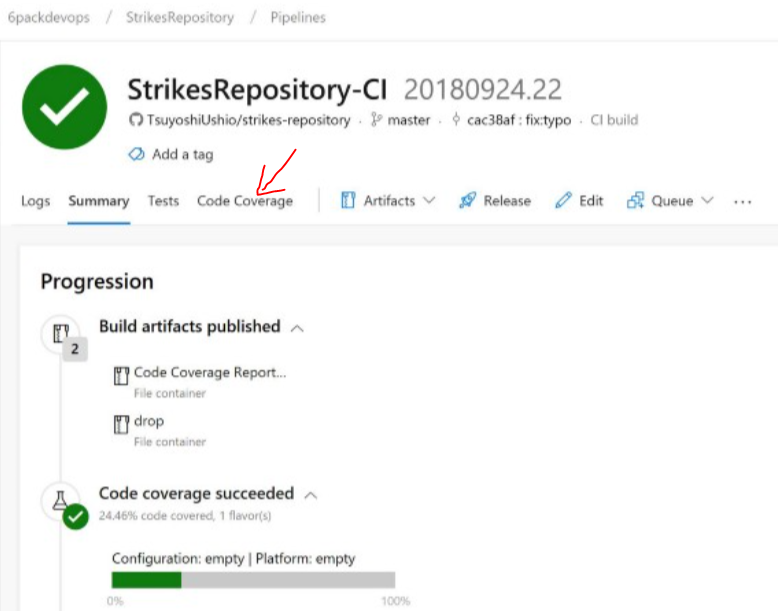This screenshot has width=778, height=611.
Task: Click the 0% axis label
Action: tap(115, 601)
